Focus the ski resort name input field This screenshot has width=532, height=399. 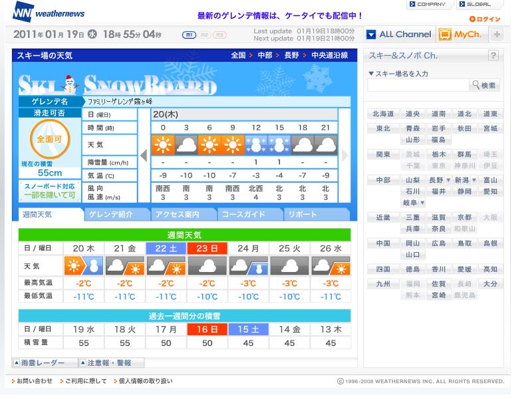click(418, 85)
